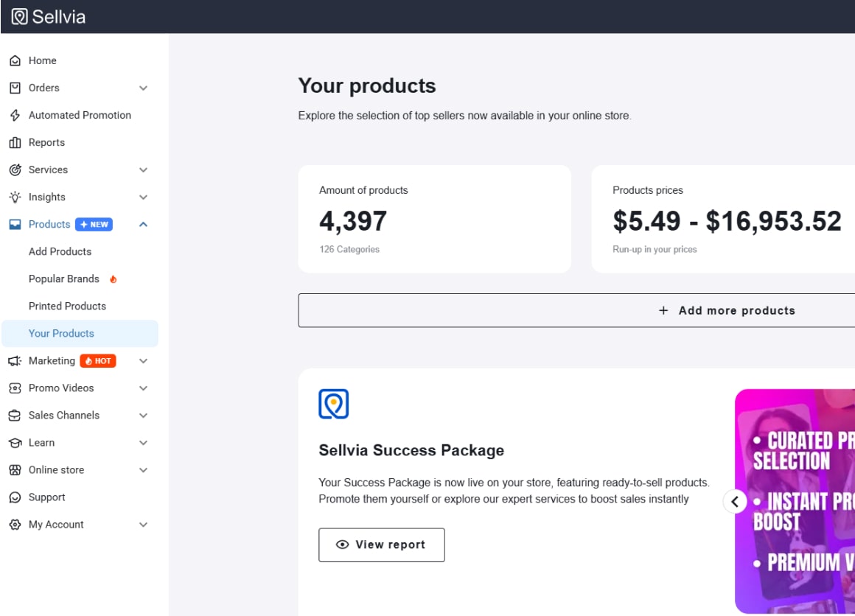
Task: Select the Home icon in sidebar
Action: (14, 60)
